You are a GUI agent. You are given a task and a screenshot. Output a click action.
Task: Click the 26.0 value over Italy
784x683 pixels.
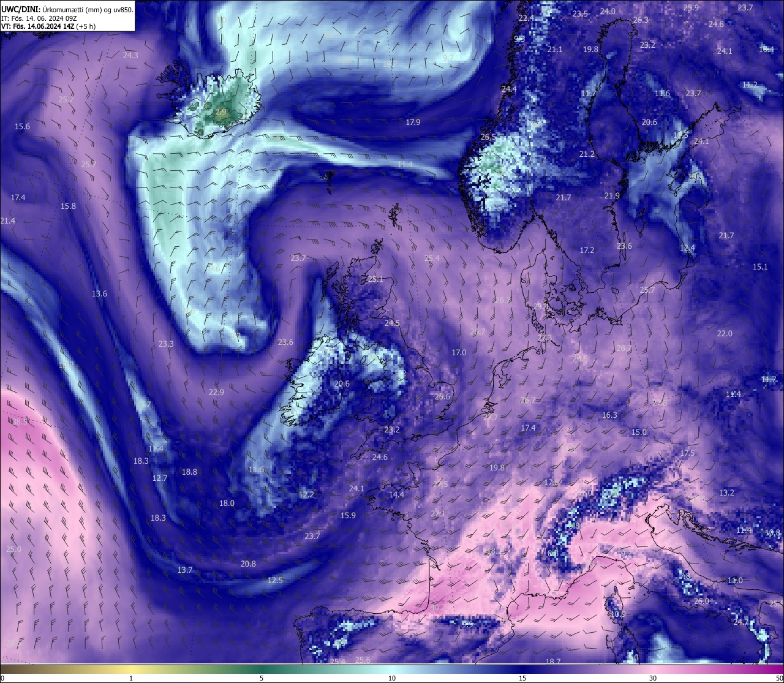point(701,601)
